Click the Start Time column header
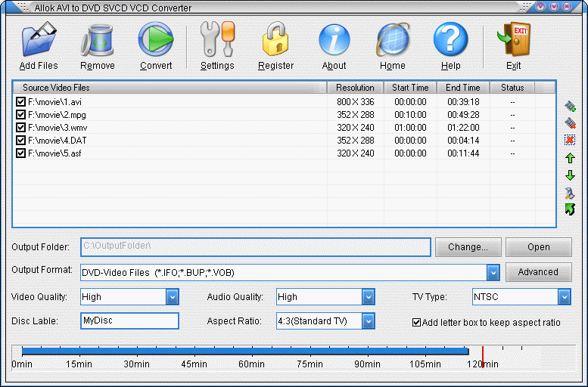Viewport: 588px width, 387px height. [x=410, y=88]
